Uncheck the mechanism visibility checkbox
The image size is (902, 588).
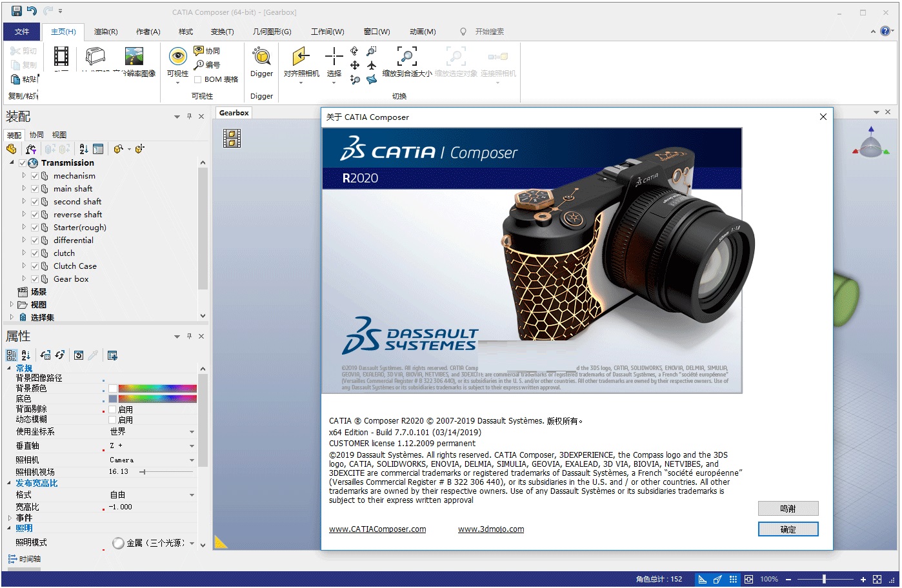pyautogui.click(x=35, y=176)
